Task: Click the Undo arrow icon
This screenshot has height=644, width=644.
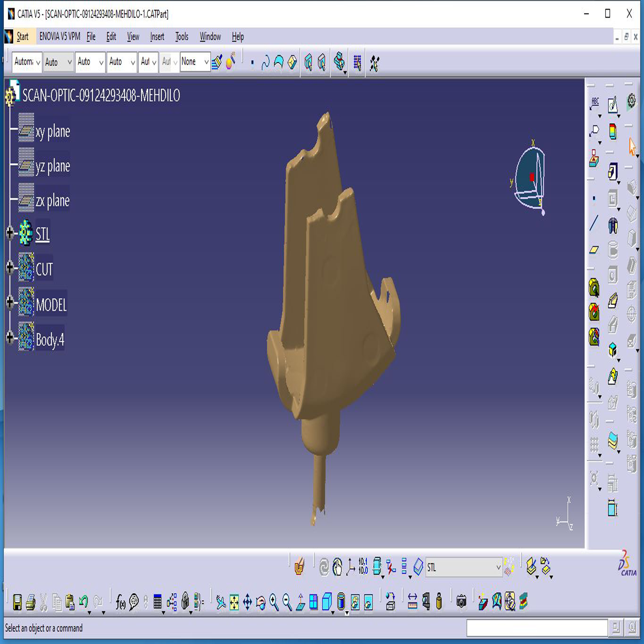Action: (x=83, y=602)
